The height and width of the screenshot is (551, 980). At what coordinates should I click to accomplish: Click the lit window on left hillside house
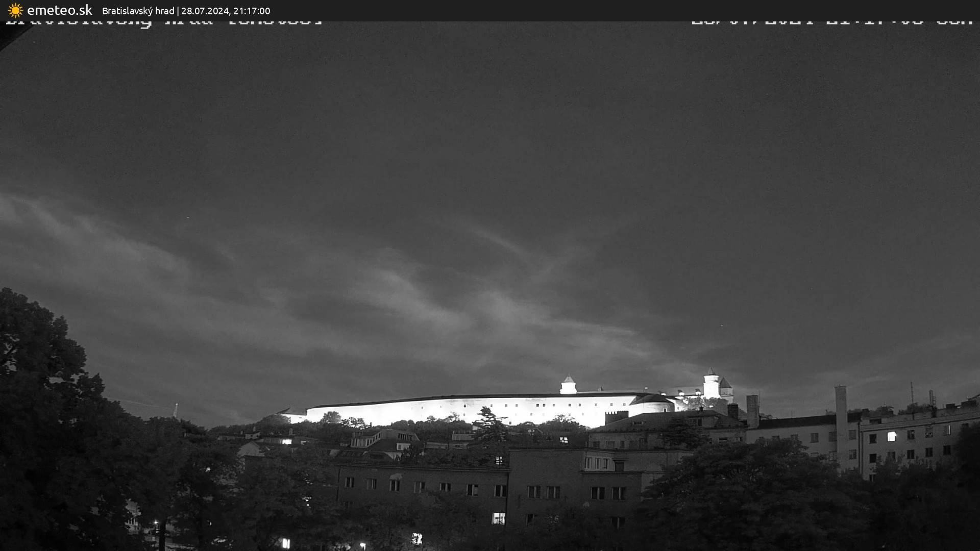(286, 441)
